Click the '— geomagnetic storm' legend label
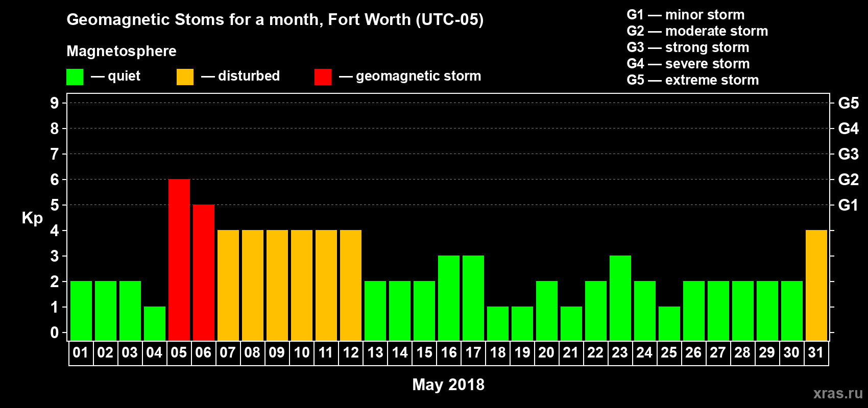 tap(410, 76)
